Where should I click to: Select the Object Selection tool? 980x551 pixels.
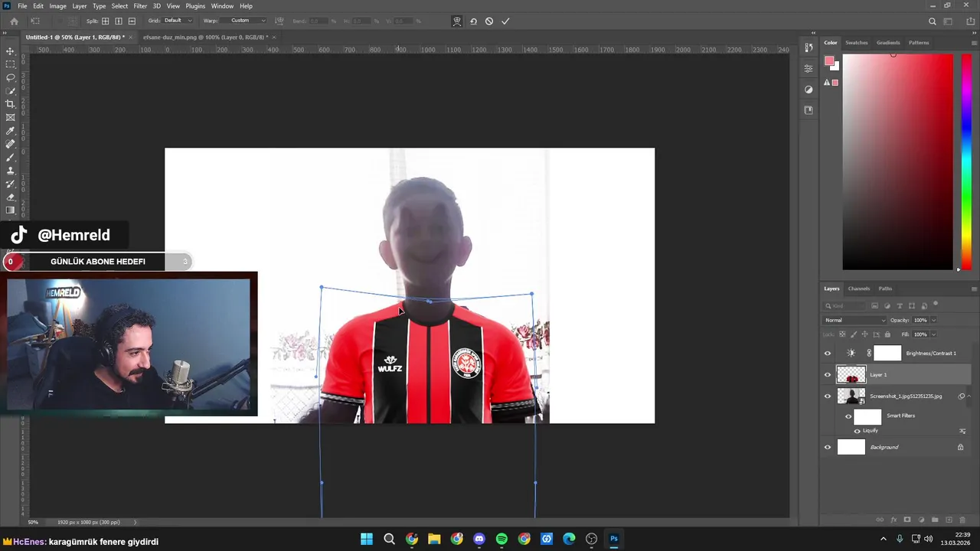click(x=10, y=91)
